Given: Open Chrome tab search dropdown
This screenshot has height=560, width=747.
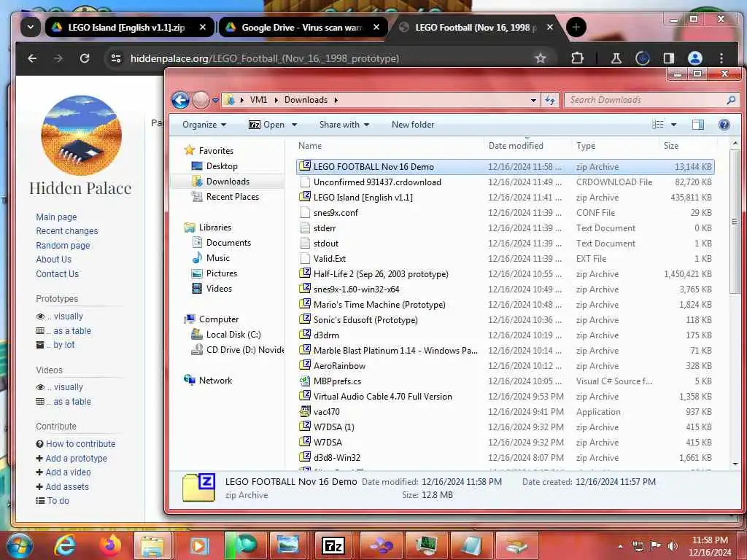Looking at the screenshot, I should (x=31, y=27).
